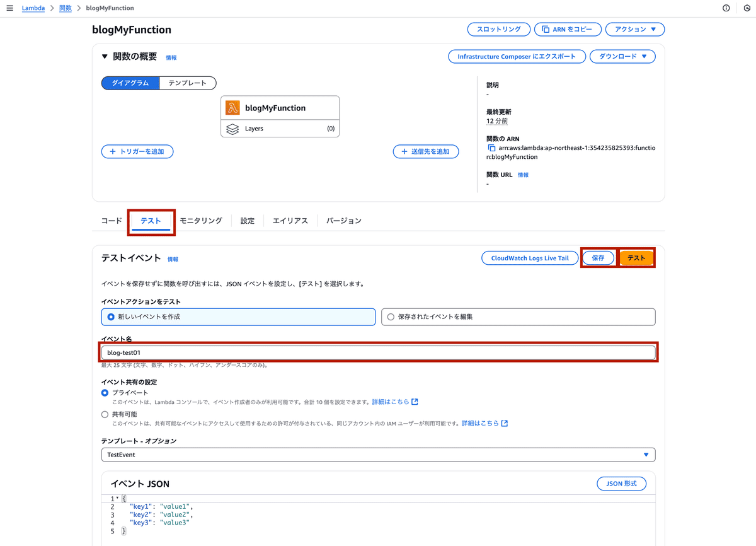This screenshot has width=756, height=546.
Task: Click the Lambda icon on blogMyFunction card
Action: tap(232, 108)
